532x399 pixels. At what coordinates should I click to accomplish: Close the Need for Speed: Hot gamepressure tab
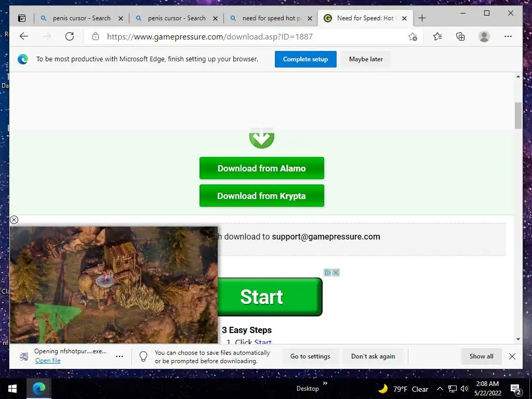pos(404,19)
